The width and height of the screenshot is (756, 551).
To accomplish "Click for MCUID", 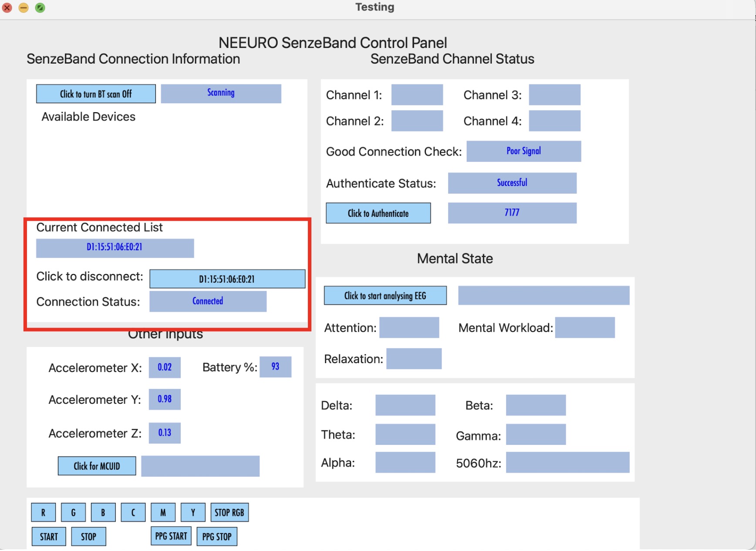I will (x=97, y=466).
